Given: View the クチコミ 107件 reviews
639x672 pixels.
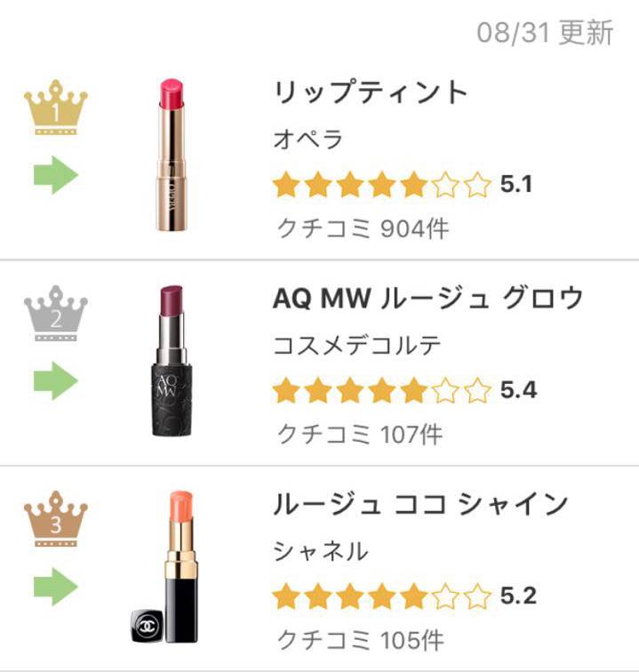Looking at the screenshot, I should tap(360, 434).
